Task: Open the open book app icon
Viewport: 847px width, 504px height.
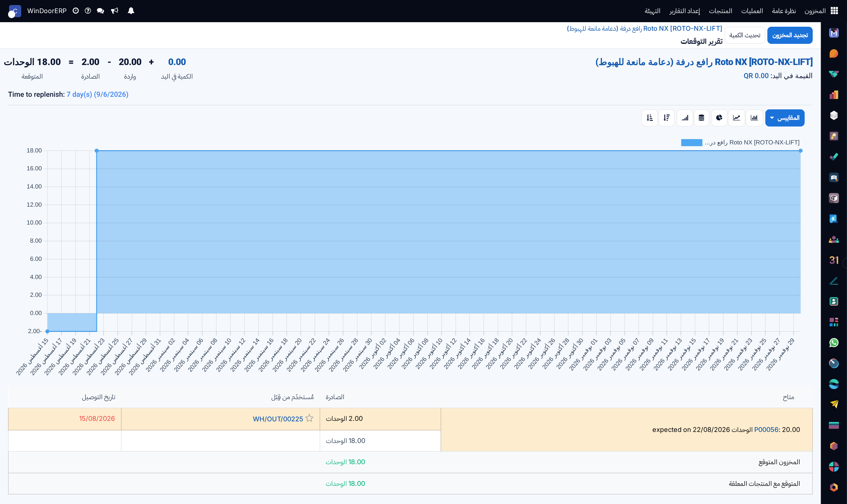Action: pos(833,178)
